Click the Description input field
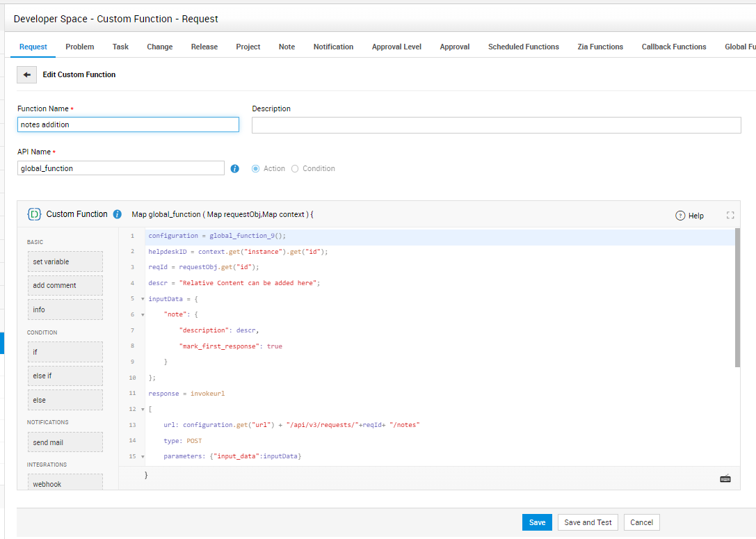756x539 pixels. coord(496,125)
